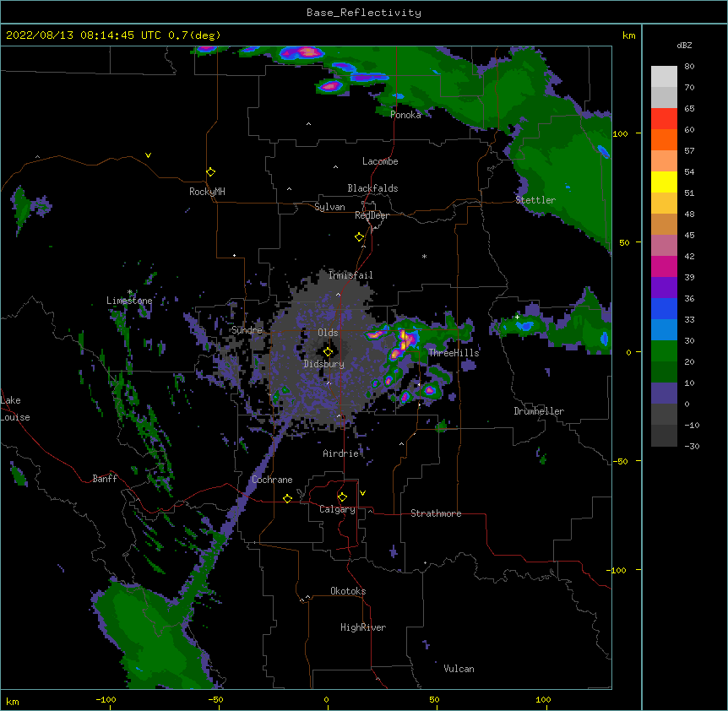Click the Olds town label
This screenshot has height=711, width=728.
(328, 333)
